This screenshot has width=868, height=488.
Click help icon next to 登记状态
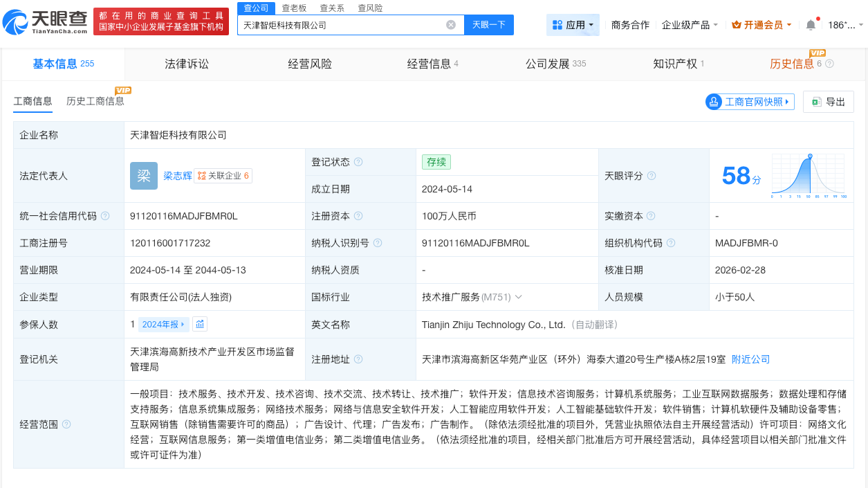point(358,162)
